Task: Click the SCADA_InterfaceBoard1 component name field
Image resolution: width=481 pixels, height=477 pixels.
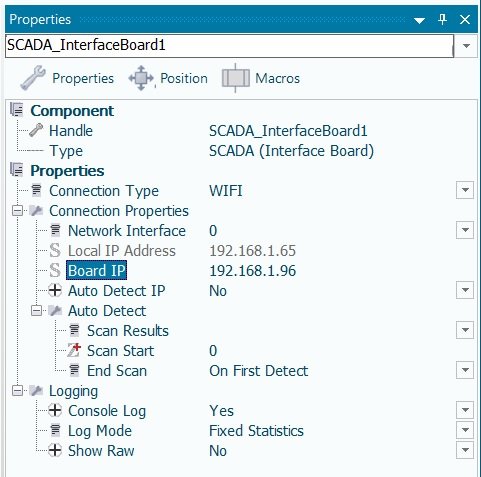Action: (x=229, y=46)
